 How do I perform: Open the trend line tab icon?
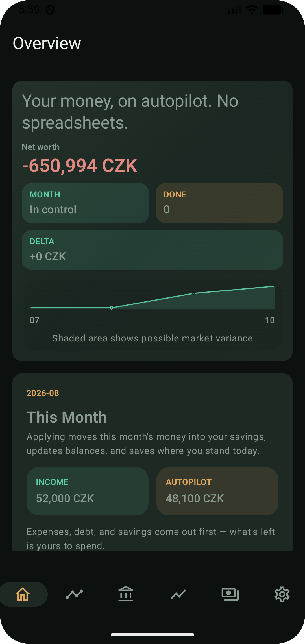pyautogui.click(x=178, y=594)
